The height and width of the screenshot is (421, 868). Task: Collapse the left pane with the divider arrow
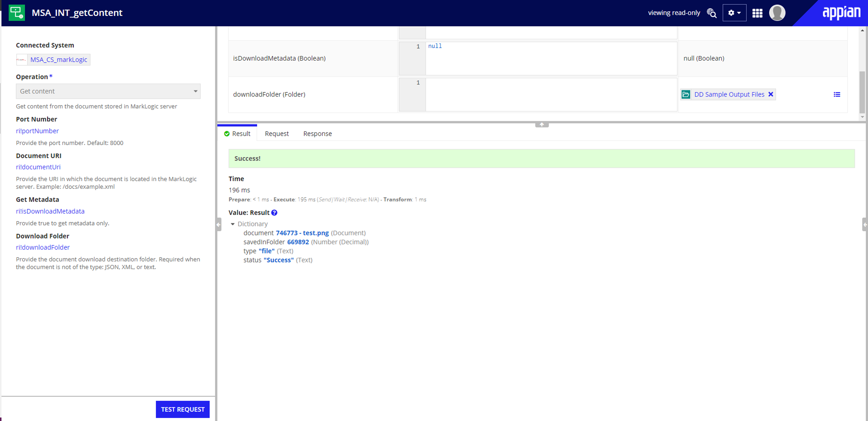(x=219, y=225)
